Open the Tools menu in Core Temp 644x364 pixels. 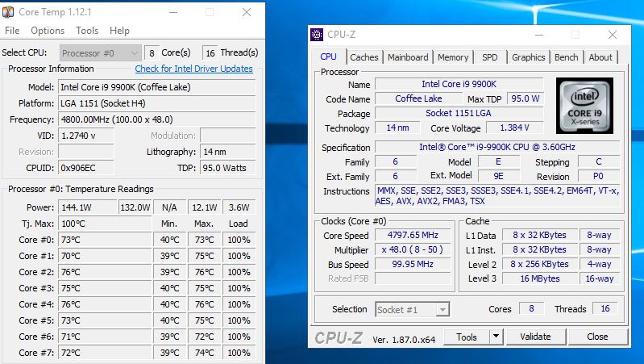[x=87, y=31]
